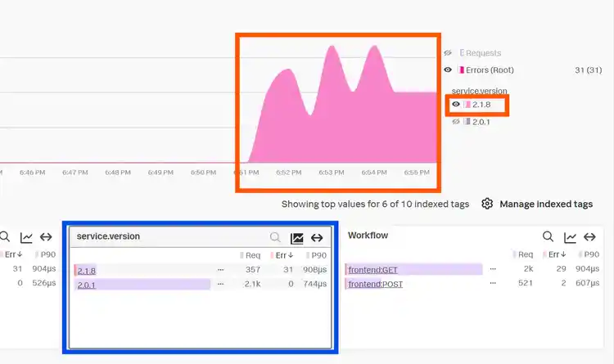Sort service.version table by Err column
The image size is (614, 364).
[282, 255]
